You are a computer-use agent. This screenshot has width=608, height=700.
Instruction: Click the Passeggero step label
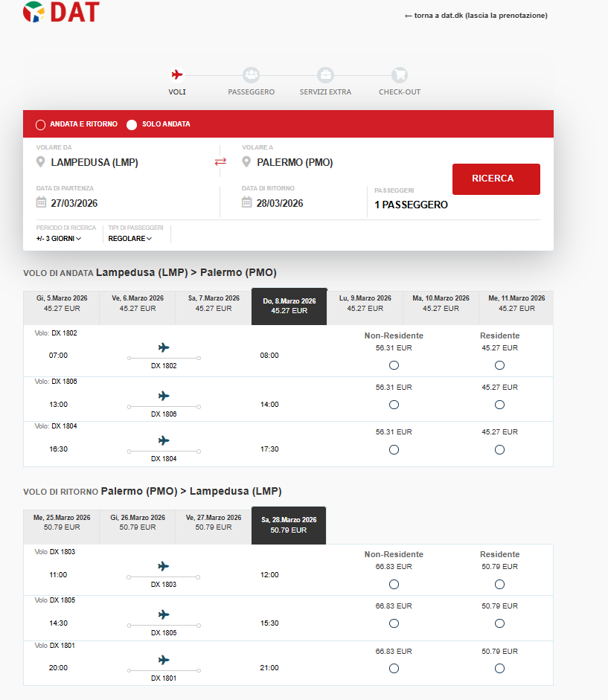click(x=251, y=92)
